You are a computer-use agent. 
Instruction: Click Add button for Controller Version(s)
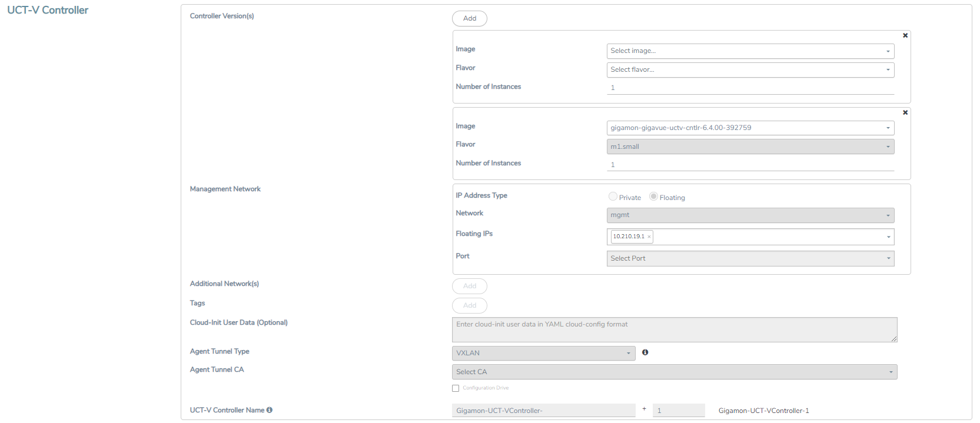469,18
